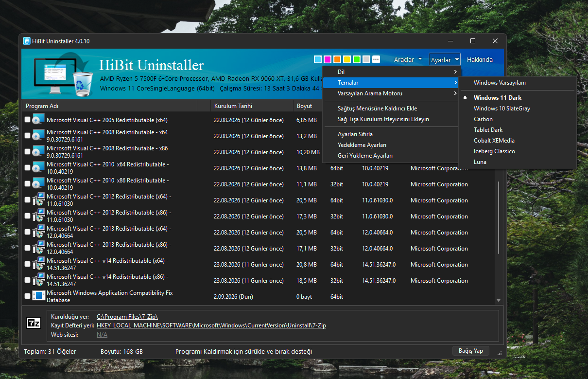Select Ayarları Sıfırla menu item
588x379 pixels.
390,134
